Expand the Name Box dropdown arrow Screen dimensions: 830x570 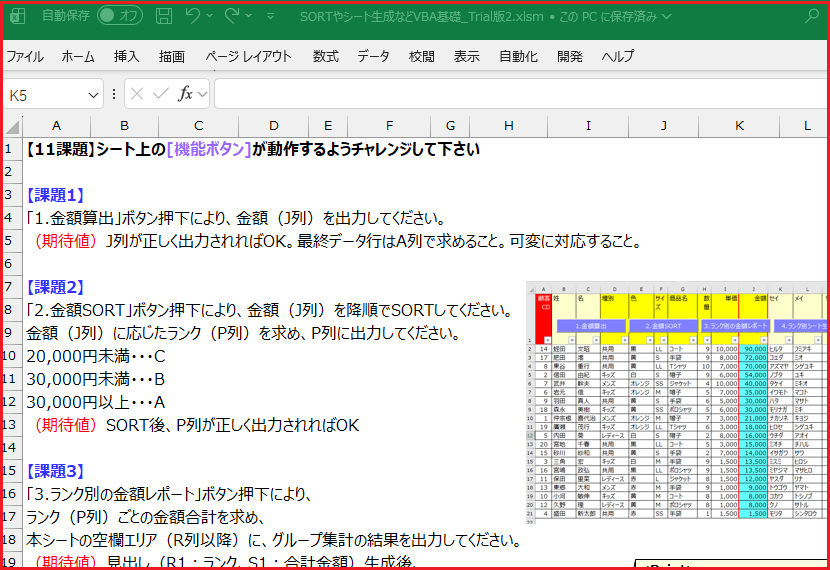click(x=93, y=96)
